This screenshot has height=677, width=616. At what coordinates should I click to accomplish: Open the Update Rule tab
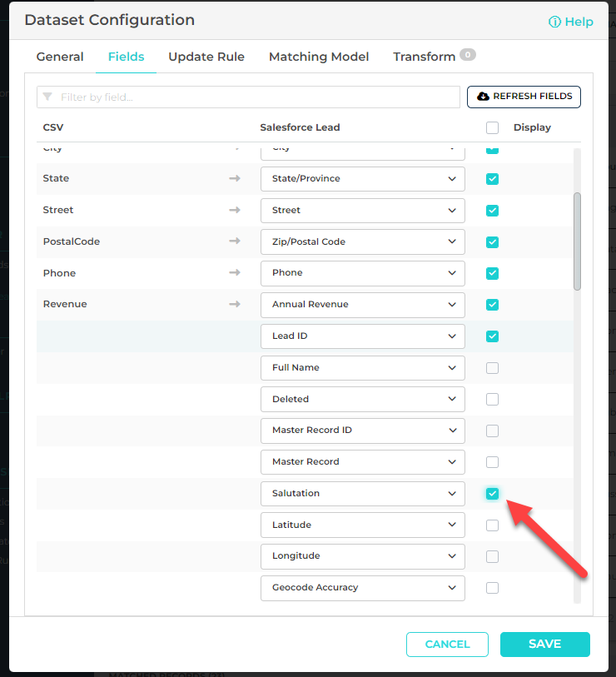(206, 57)
